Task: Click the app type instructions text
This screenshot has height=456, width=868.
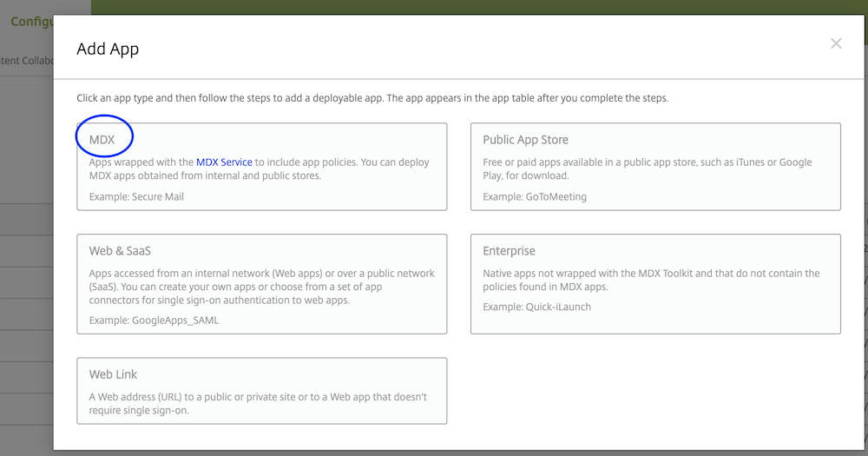Action: click(372, 98)
